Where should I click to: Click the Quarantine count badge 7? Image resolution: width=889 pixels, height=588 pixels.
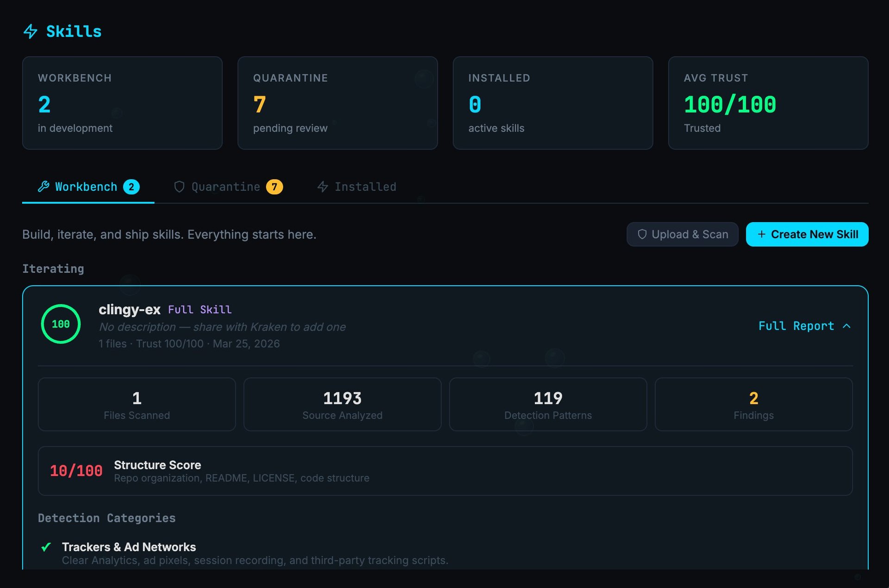pyautogui.click(x=274, y=187)
